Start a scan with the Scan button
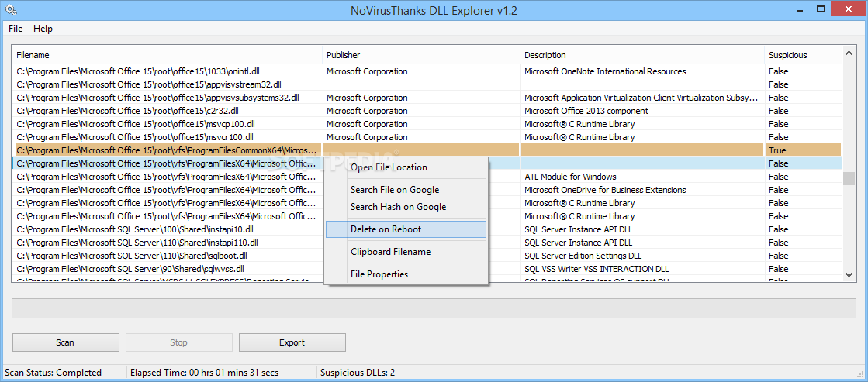 click(x=65, y=342)
